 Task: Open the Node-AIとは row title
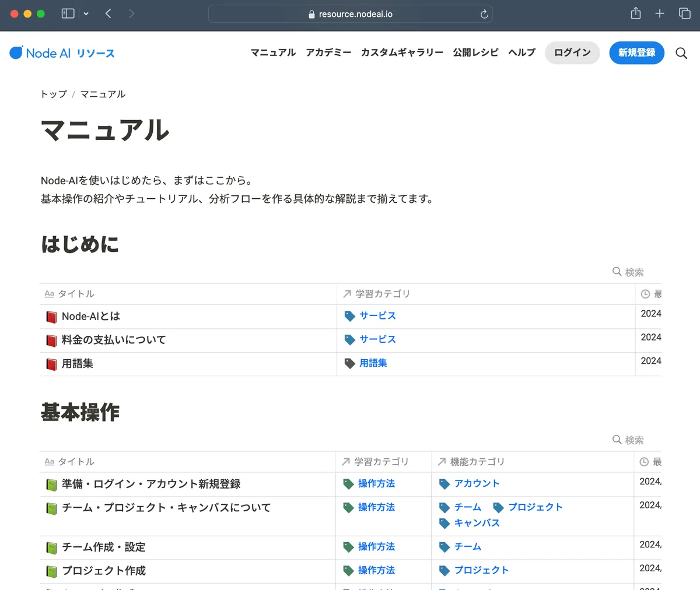pyautogui.click(x=91, y=316)
